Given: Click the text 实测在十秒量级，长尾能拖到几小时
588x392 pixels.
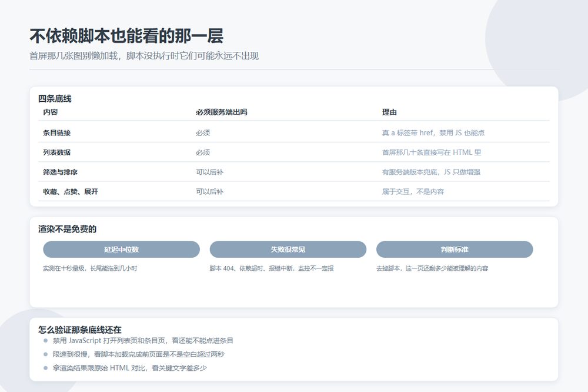Looking at the screenshot, I should point(90,268).
